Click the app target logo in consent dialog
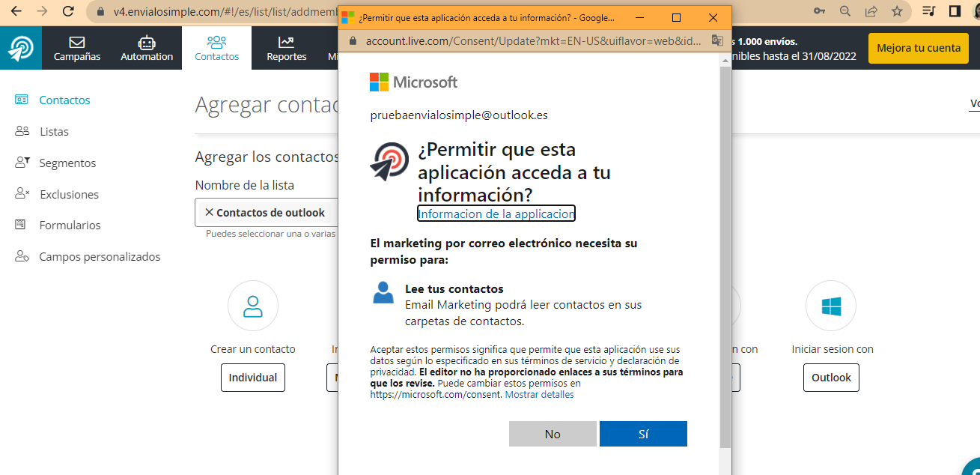This screenshot has height=475, width=980. coord(389,161)
